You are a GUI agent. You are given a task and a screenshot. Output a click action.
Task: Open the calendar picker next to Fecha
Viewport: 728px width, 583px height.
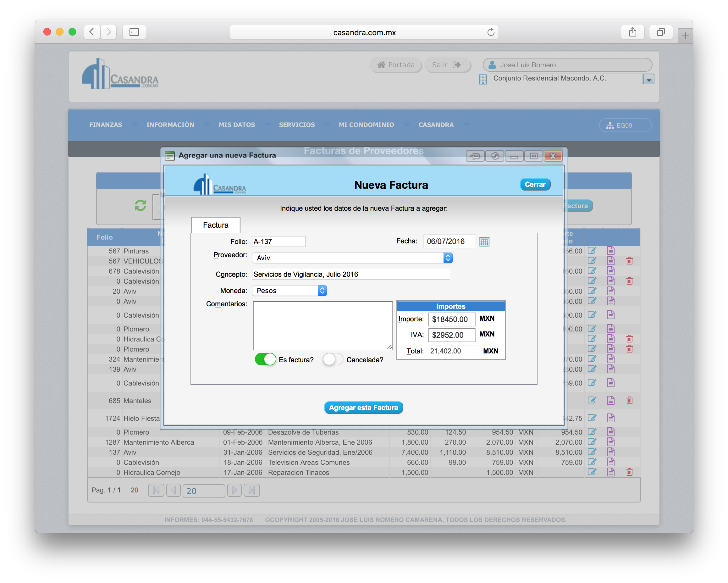484,242
